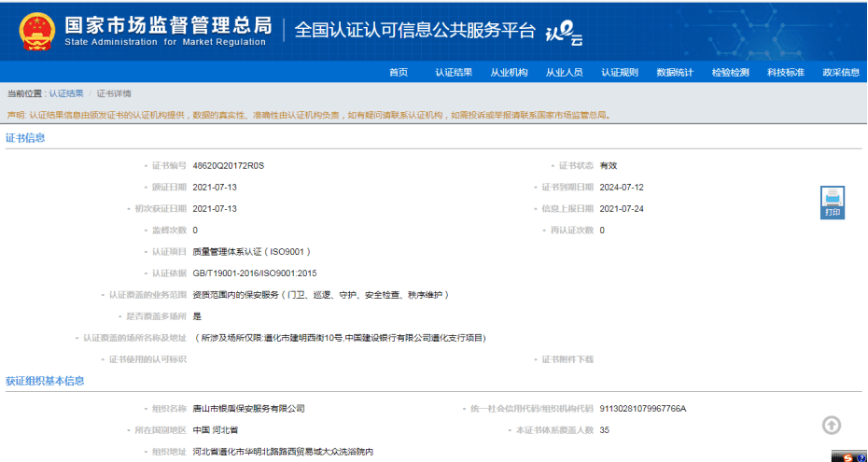Open the 从业人员 menu item
Screen dimensions: 868x462
(x=564, y=73)
